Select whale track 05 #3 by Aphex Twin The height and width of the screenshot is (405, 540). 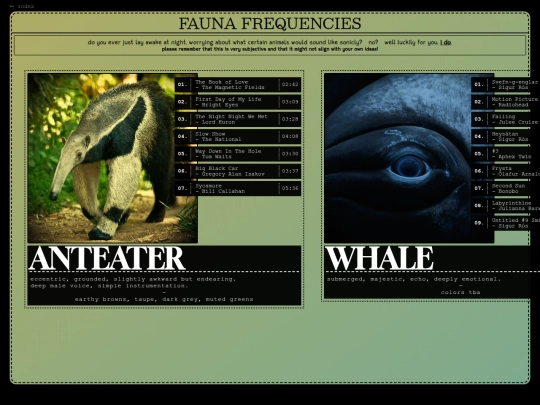coord(506,154)
